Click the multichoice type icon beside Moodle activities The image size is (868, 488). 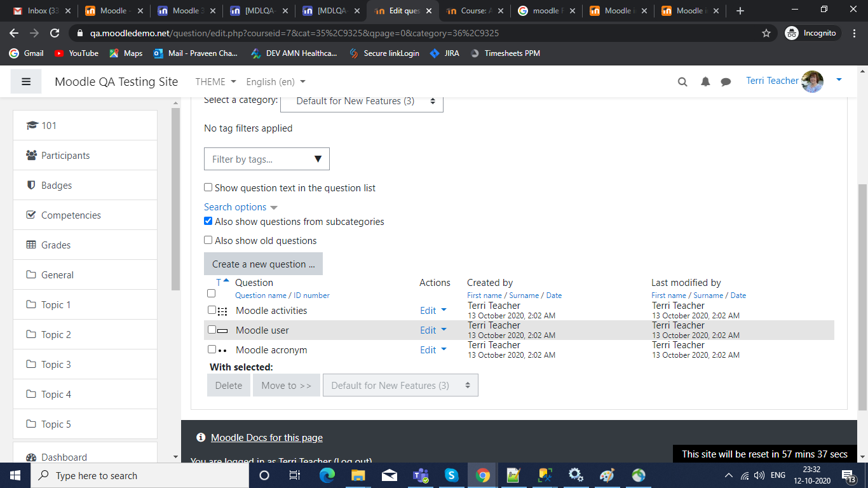click(222, 311)
